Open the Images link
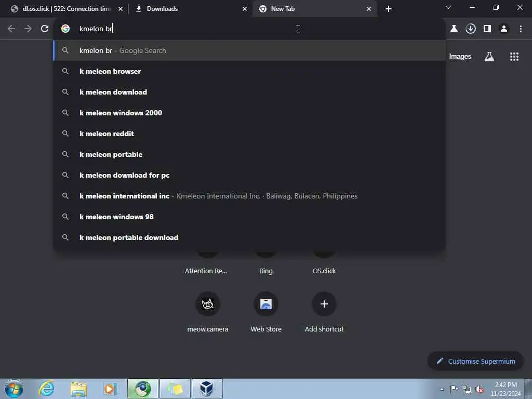This screenshot has width=532, height=399. click(460, 57)
